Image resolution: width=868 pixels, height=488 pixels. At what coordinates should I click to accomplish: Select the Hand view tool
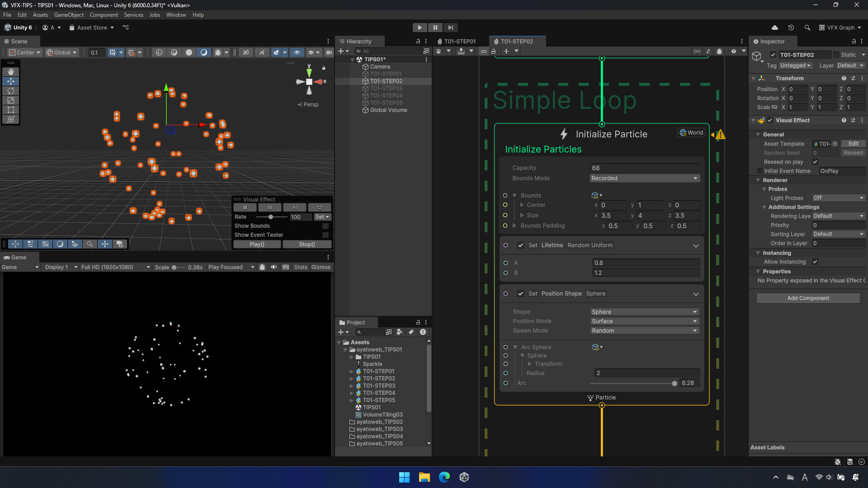11,71
